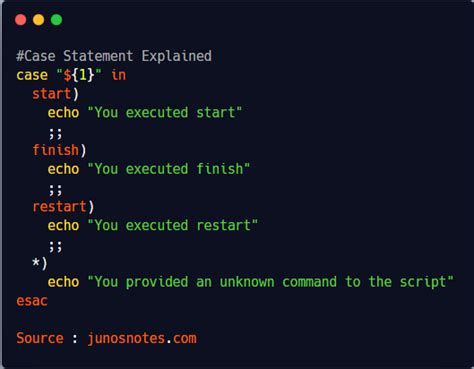Click the 'Source' label text

40,338
